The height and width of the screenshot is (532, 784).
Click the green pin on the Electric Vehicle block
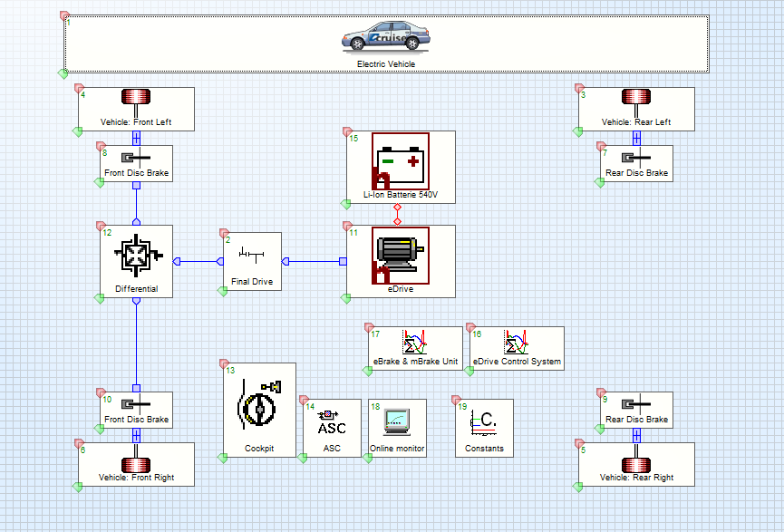pyautogui.click(x=63, y=74)
